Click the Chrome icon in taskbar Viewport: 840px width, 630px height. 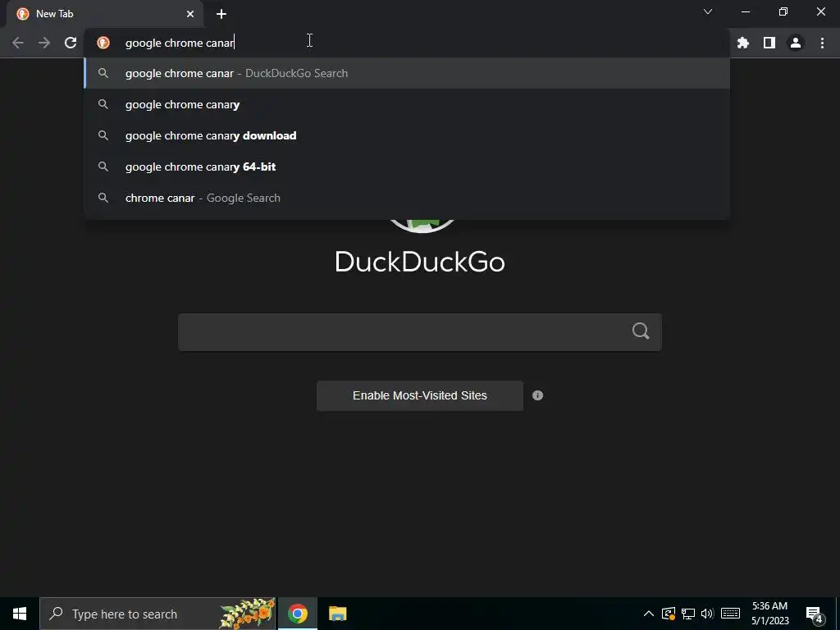(x=298, y=614)
